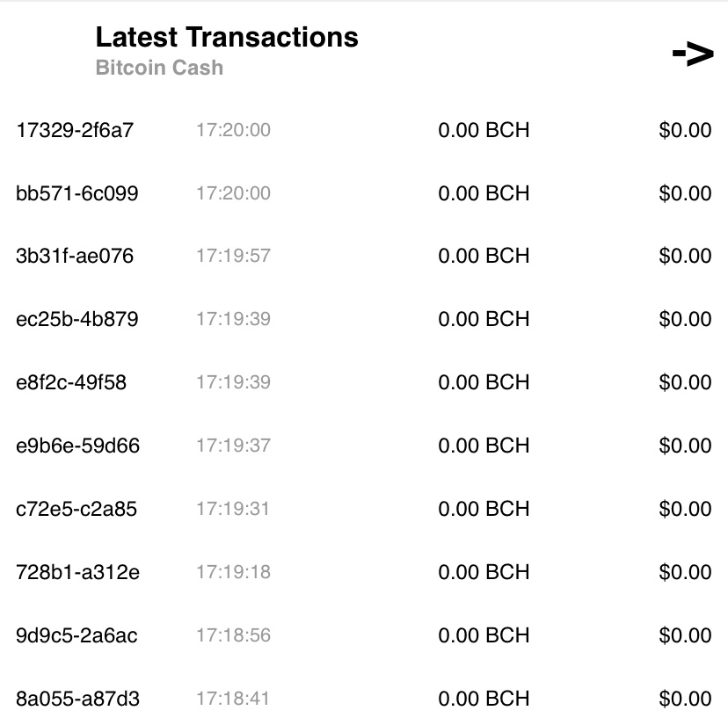
Task: Open transaction bb571-6c099
Action: [x=77, y=193]
